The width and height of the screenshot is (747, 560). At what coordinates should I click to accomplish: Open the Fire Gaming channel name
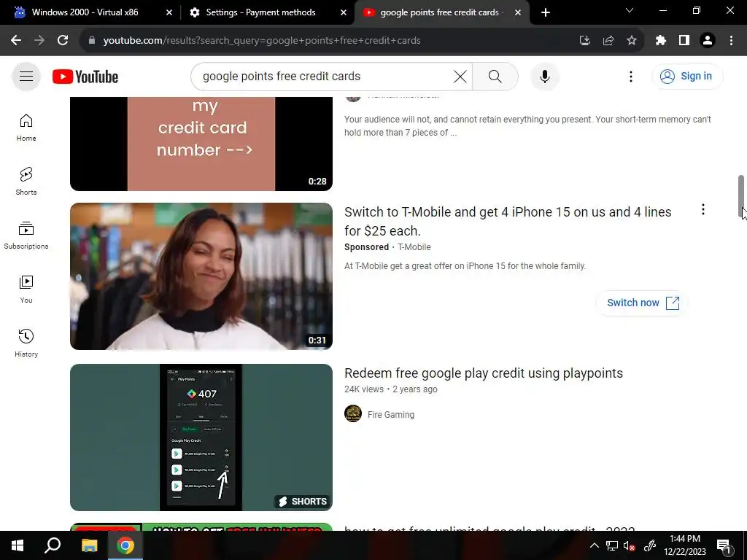click(391, 415)
